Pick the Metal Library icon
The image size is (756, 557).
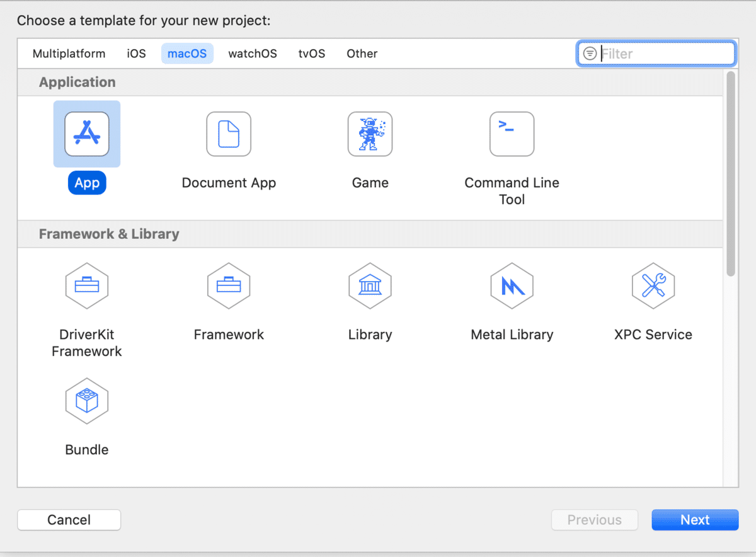click(512, 286)
